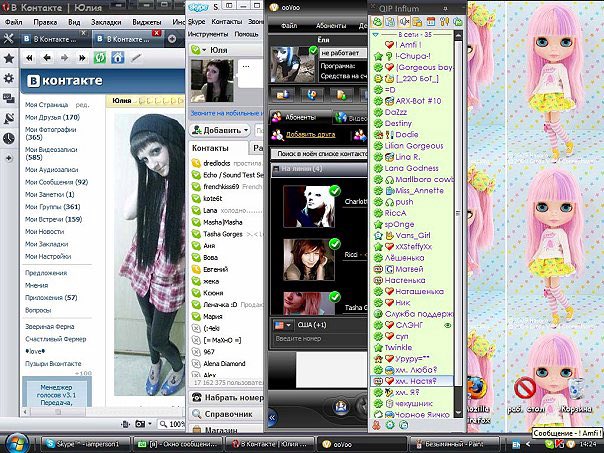Switch to Skype taskbar button

coord(86,444)
